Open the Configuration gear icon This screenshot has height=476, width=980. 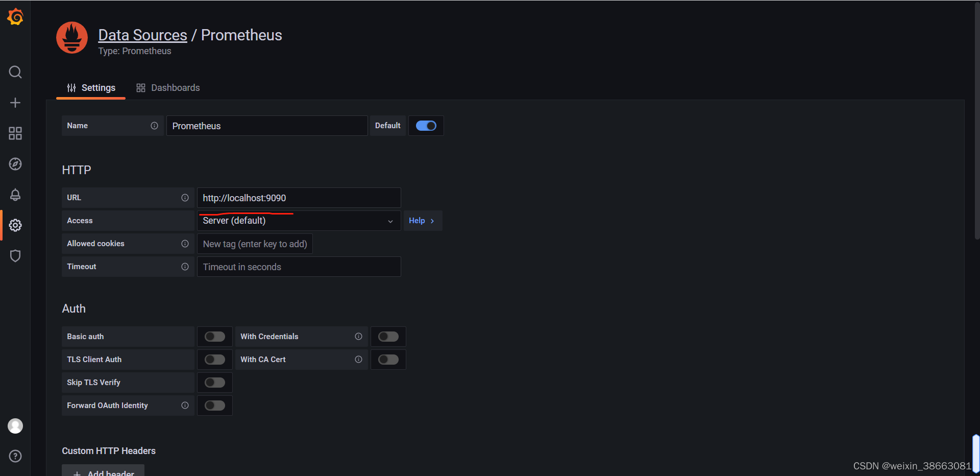coord(15,225)
